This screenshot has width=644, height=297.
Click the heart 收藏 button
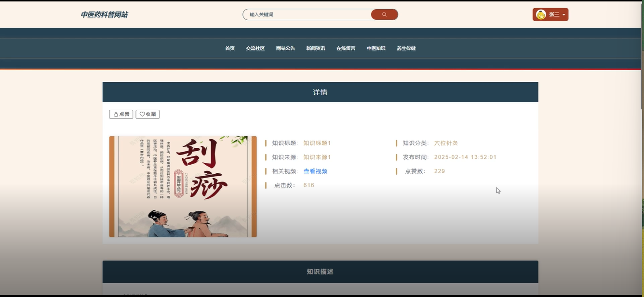(x=148, y=114)
